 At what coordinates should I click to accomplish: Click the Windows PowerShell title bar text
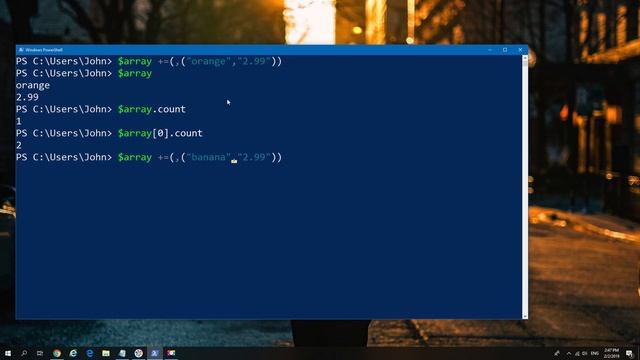click(x=44, y=50)
